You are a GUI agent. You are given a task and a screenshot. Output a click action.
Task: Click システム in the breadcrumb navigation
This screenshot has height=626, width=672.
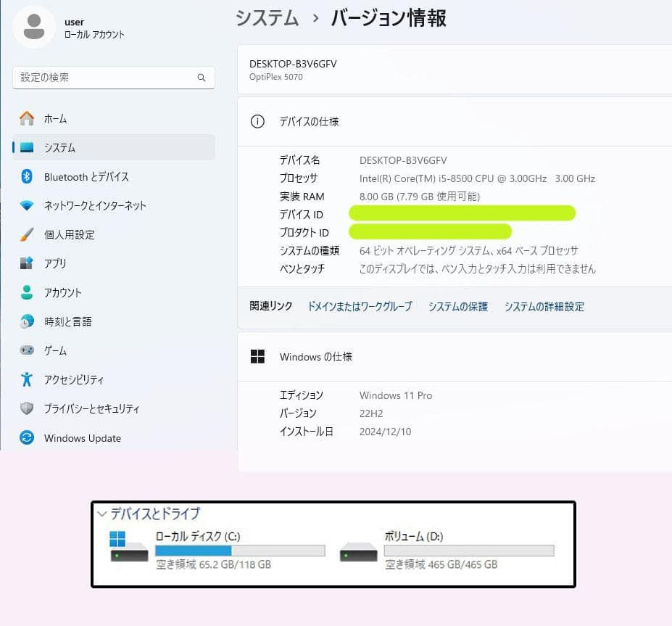(x=266, y=18)
